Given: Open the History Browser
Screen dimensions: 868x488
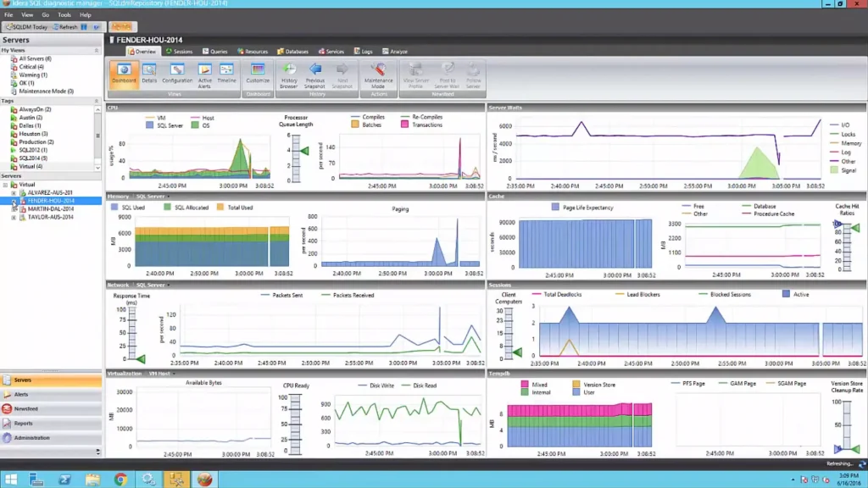Looking at the screenshot, I should click(288, 75).
